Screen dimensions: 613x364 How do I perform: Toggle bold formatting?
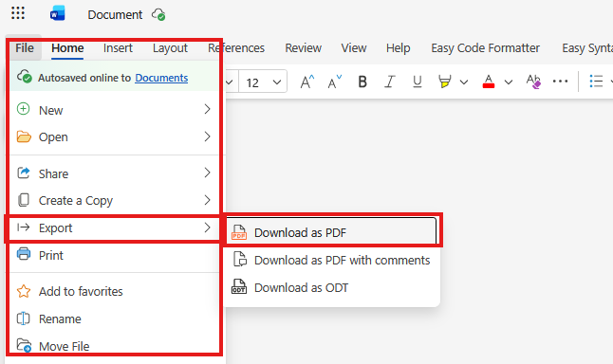tap(362, 82)
